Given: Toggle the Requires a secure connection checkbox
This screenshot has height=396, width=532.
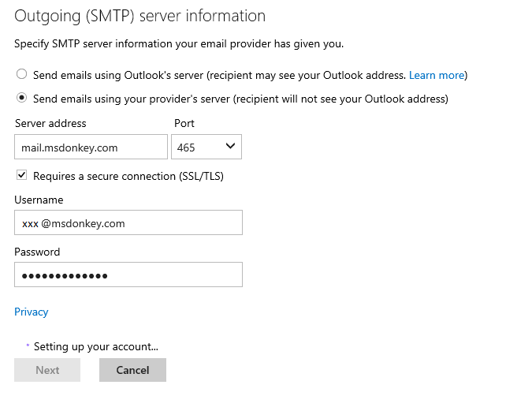Looking at the screenshot, I should point(21,176).
